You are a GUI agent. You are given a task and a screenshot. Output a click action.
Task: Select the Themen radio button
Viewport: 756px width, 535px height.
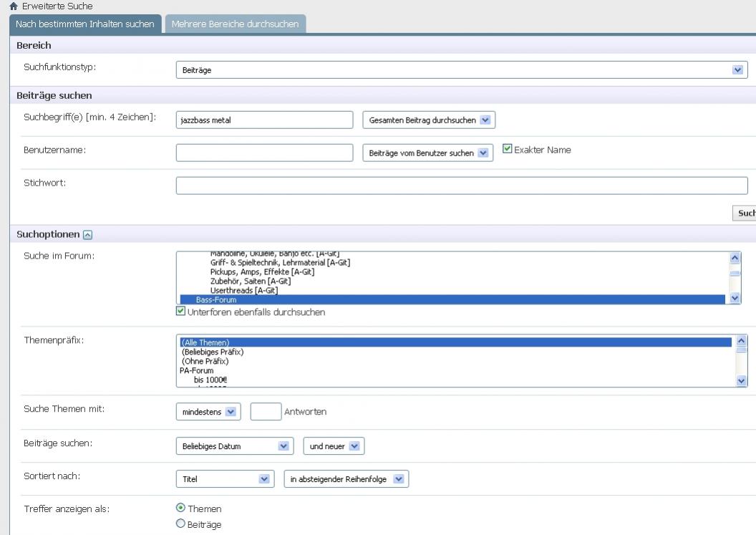(x=181, y=508)
